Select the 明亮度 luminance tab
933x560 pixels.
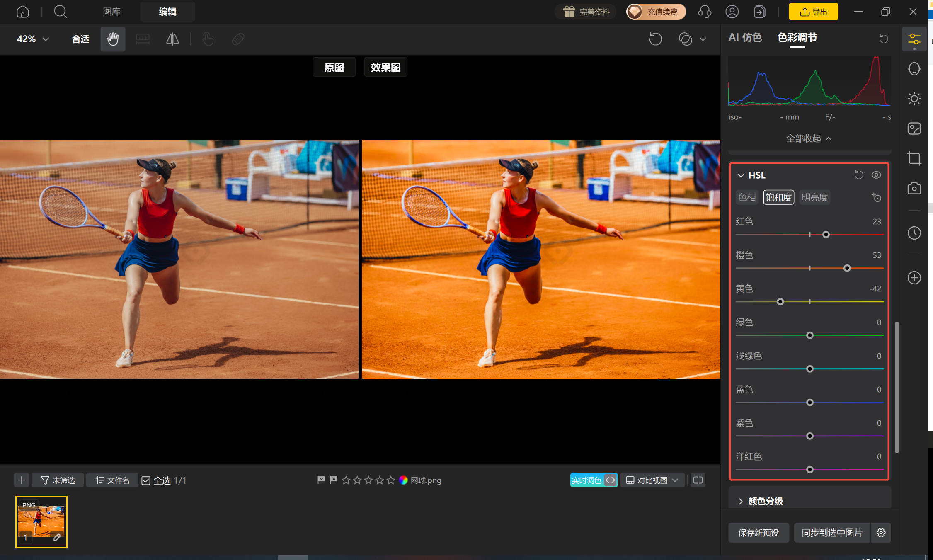click(x=814, y=197)
